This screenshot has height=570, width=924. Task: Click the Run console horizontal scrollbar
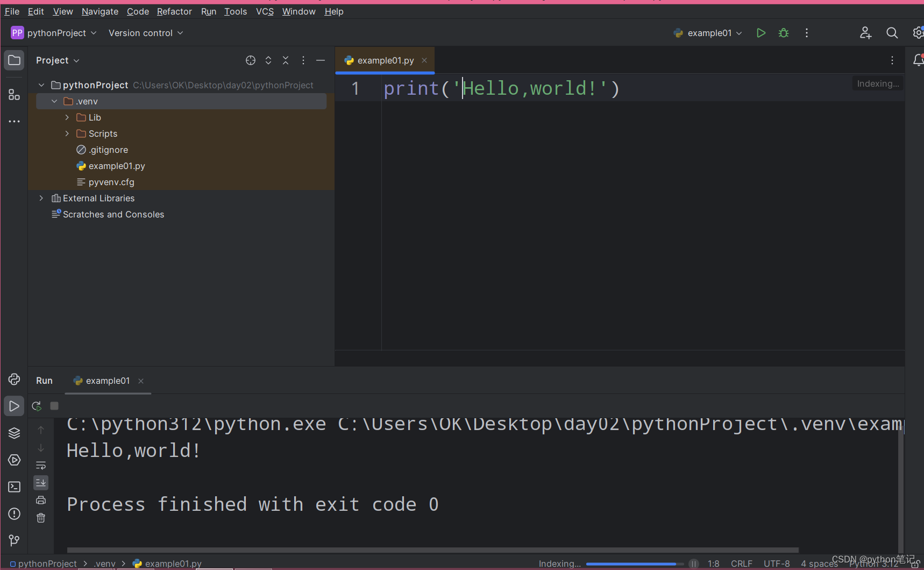pos(432,550)
